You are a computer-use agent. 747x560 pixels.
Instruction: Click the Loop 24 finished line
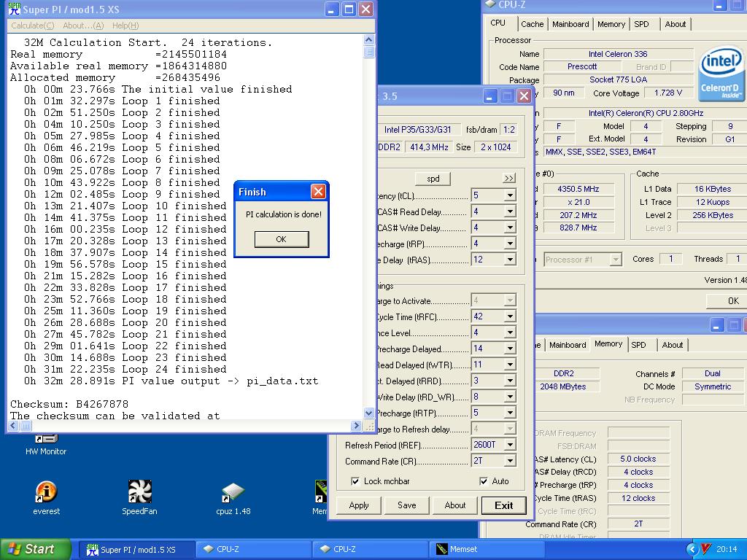(x=125, y=369)
